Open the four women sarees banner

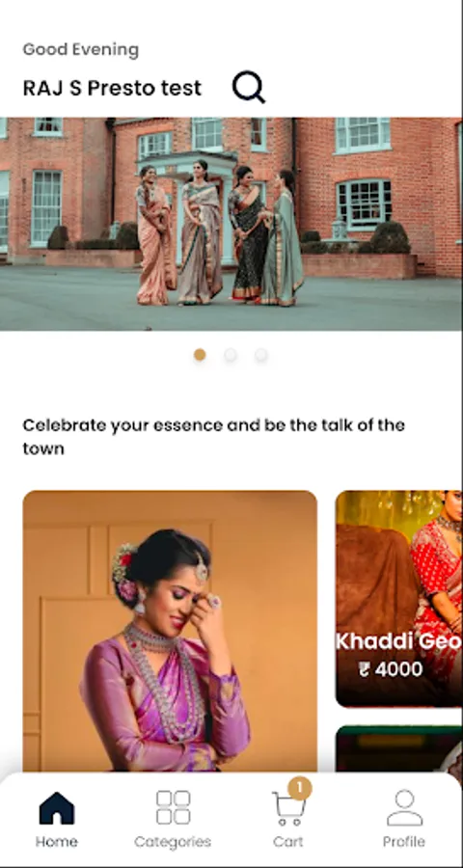coord(231,224)
